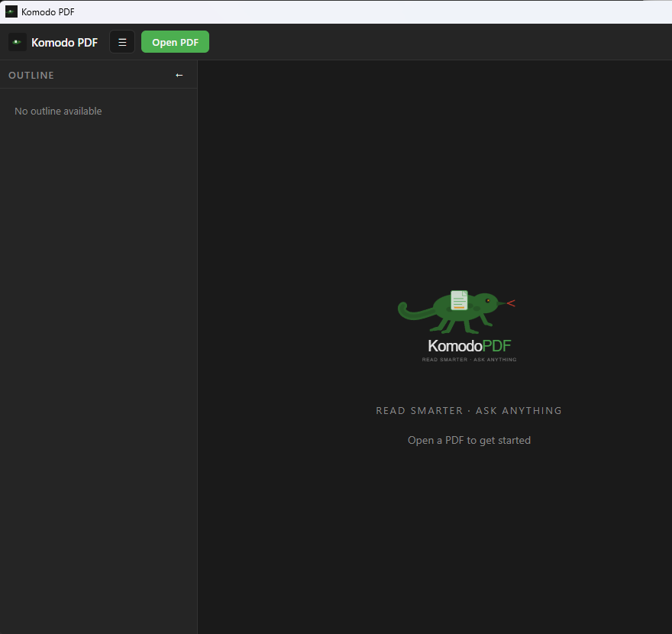Click the KomodoPDF wordmark under the lizard

pos(470,345)
